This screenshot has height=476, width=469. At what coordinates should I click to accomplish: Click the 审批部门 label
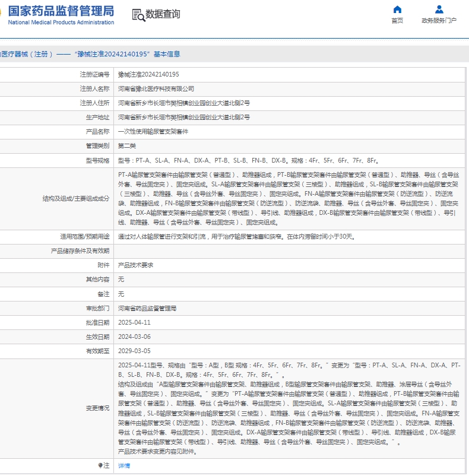[x=97, y=309]
